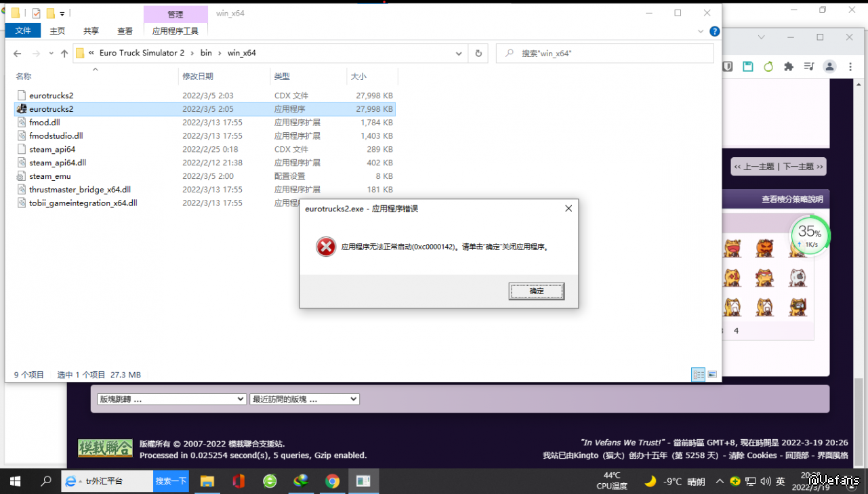Click the 回頂部 link in the footer
The width and height of the screenshot is (868, 494).
coord(795,455)
